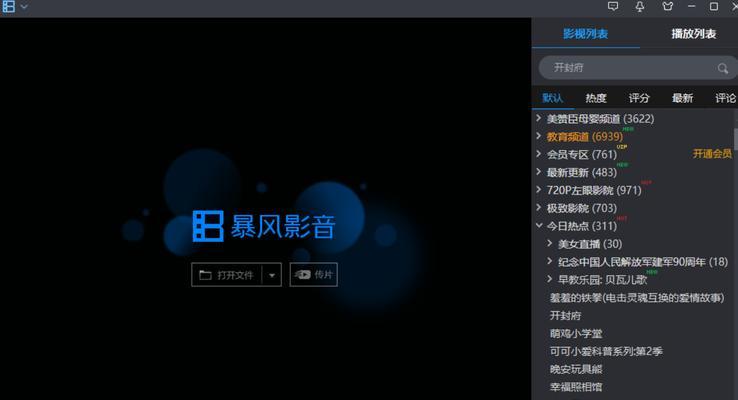Open the feedback message icon in title bar
This screenshot has height=400, width=738.
click(x=613, y=6)
